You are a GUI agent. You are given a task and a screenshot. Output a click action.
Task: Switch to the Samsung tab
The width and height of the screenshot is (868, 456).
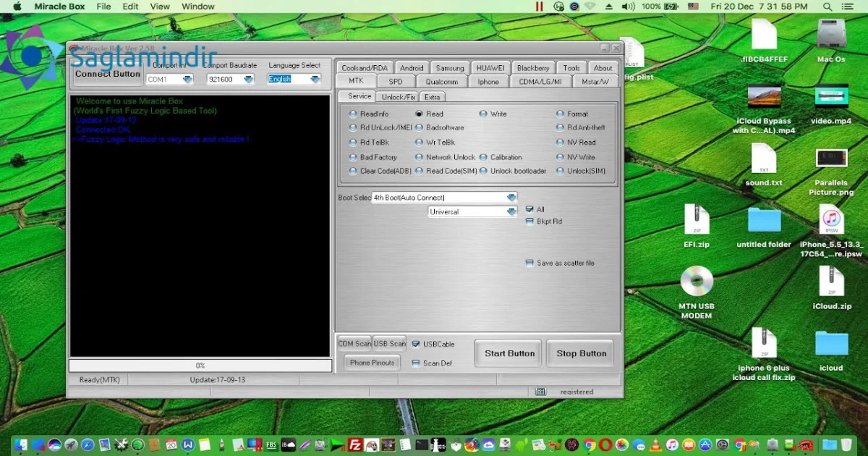pos(450,68)
